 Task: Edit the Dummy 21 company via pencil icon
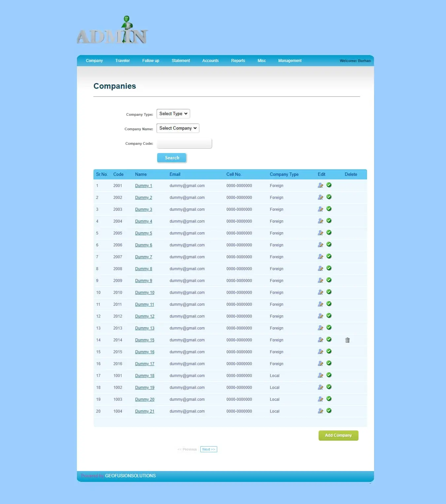coord(320,411)
